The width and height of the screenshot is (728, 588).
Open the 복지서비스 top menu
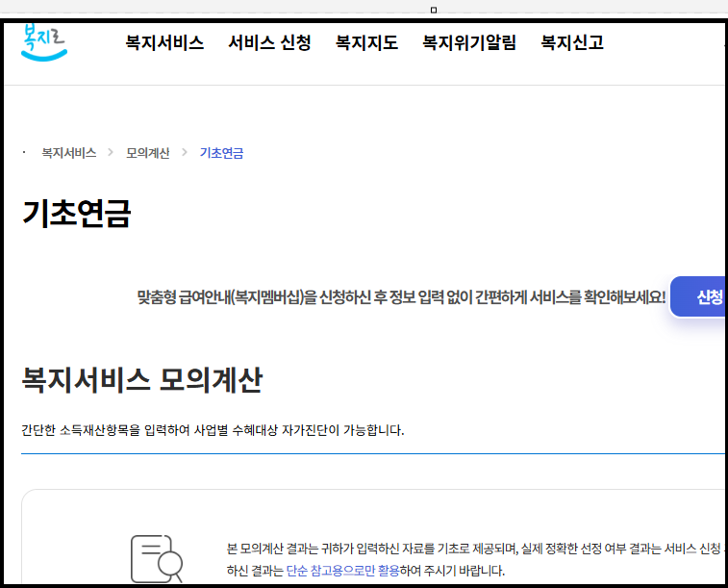point(164,42)
